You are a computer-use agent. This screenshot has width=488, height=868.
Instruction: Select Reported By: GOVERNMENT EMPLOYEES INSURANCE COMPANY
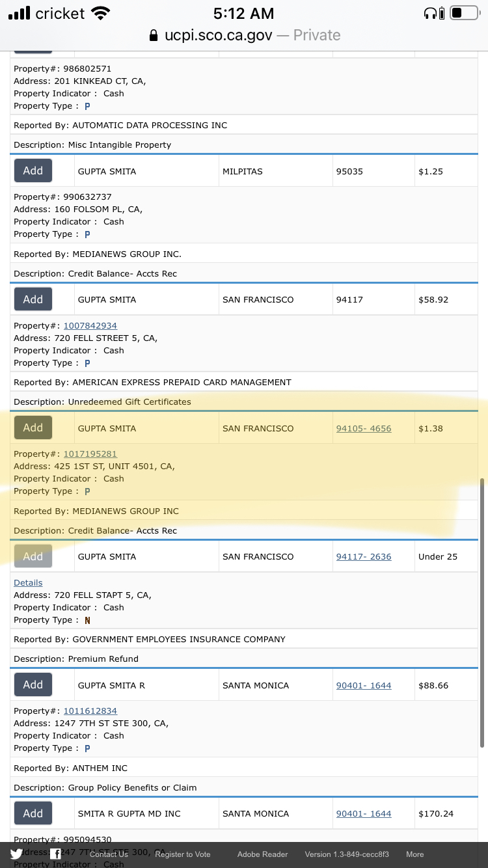(x=150, y=639)
